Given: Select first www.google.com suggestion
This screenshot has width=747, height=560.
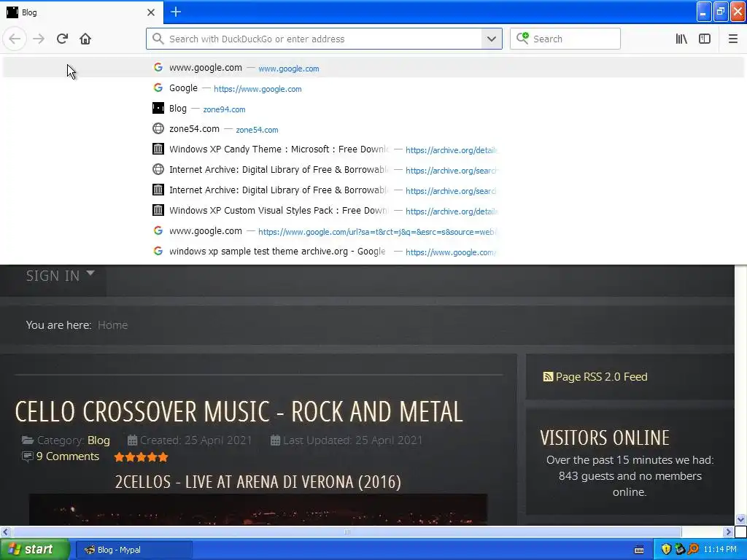Looking at the screenshot, I should point(373,68).
